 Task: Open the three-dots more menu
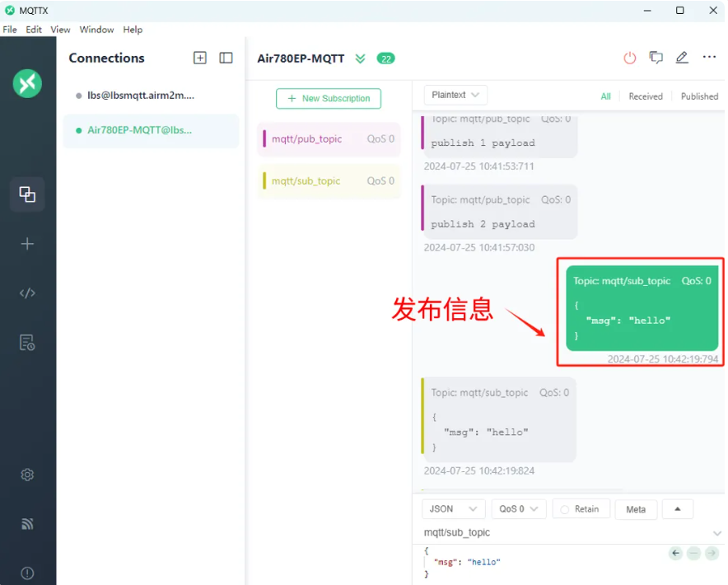(x=709, y=57)
